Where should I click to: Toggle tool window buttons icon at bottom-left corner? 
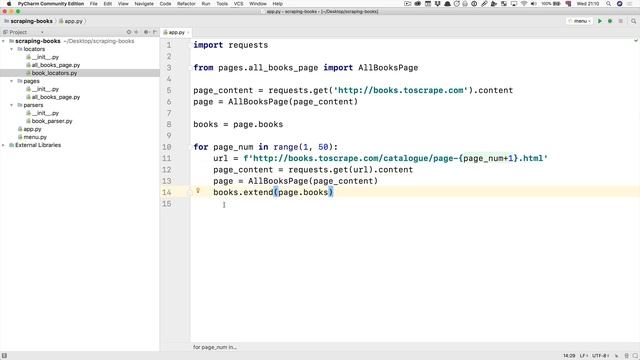[x=4, y=356]
